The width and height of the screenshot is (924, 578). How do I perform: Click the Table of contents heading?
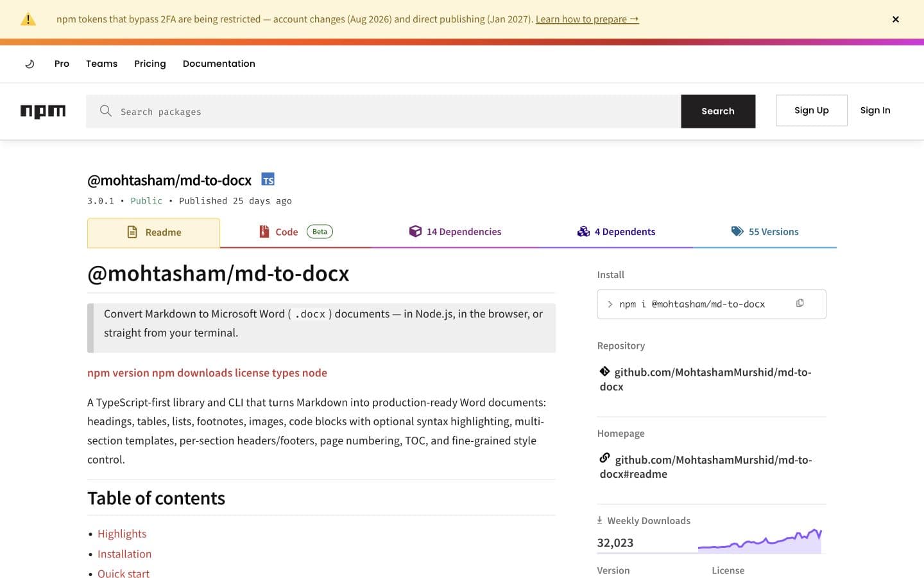click(156, 498)
